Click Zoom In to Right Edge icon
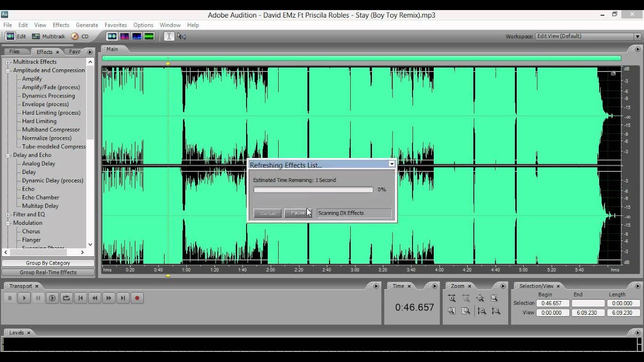This screenshot has height=362, width=644. (466, 311)
